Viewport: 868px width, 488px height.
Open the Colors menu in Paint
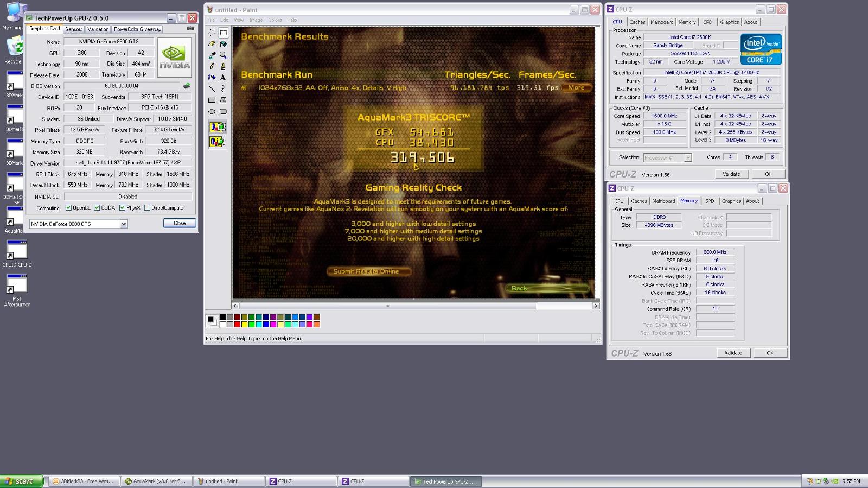pos(275,20)
